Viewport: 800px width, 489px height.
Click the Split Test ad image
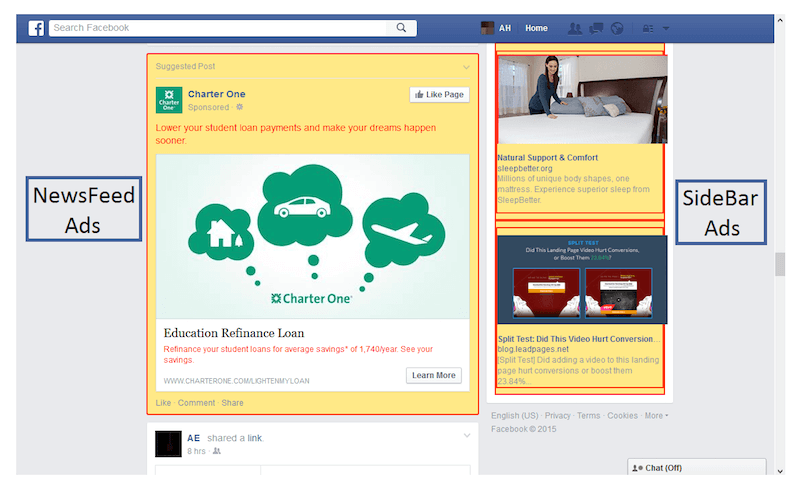pyautogui.click(x=583, y=280)
